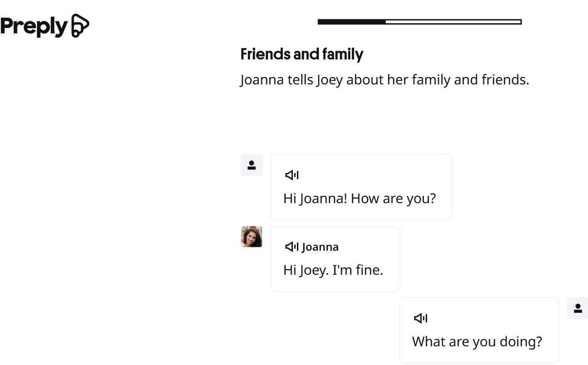Screen dimensions: 588x365
Task: Click the "Friends and family" heading
Action: click(x=302, y=55)
